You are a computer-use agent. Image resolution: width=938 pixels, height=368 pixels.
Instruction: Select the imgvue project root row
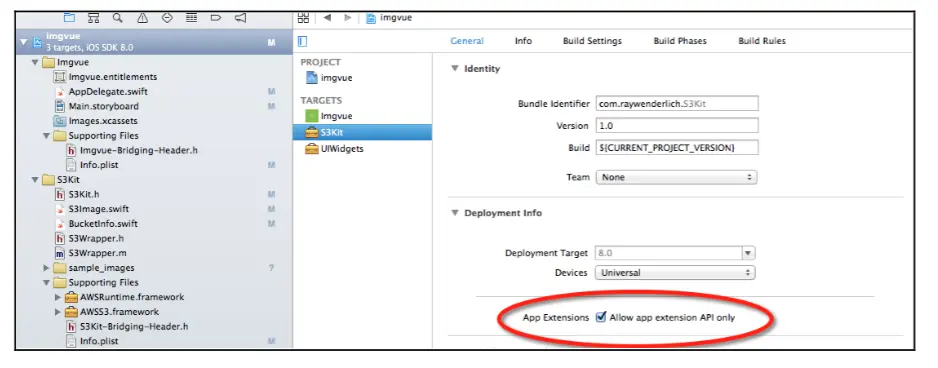(x=154, y=42)
